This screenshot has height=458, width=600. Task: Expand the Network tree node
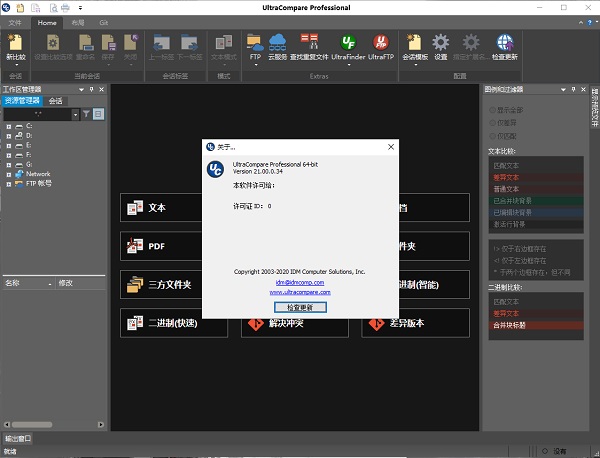(x=8, y=174)
